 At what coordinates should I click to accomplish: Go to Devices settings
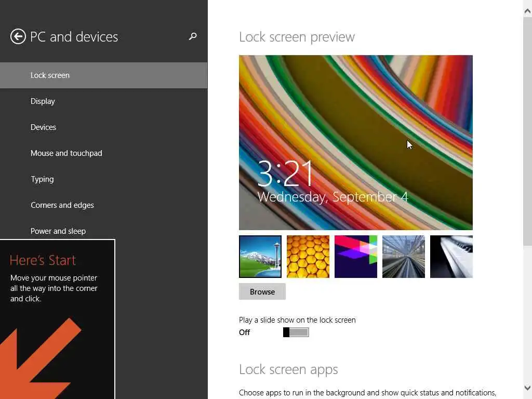(43, 127)
